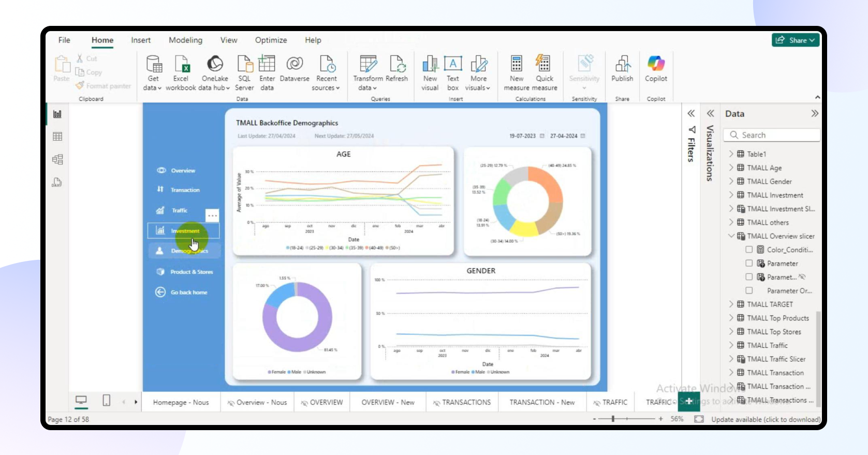This screenshot has height=455, width=868.
Task: Connect to SQL Server
Action: pos(244,73)
